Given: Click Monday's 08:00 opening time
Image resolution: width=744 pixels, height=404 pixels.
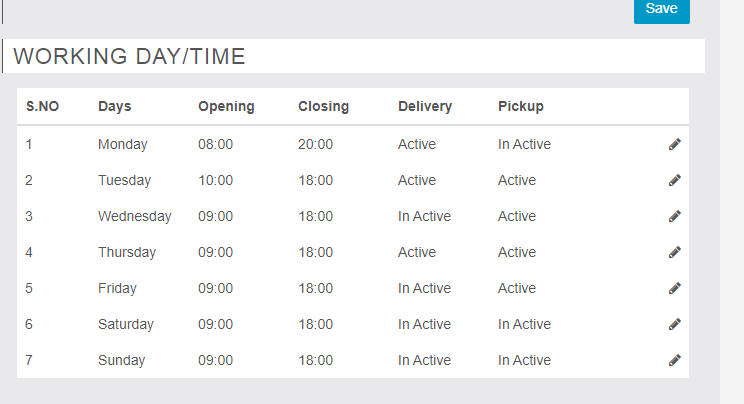Looking at the screenshot, I should (x=215, y=144).
